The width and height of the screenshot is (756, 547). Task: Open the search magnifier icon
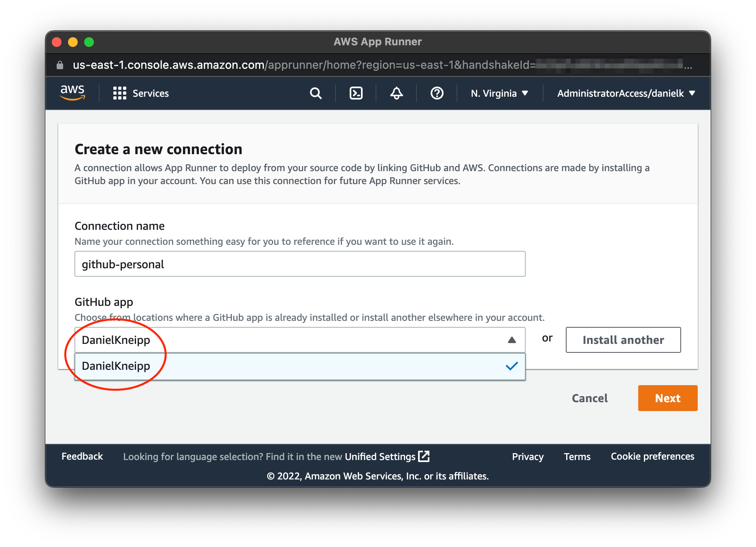pyautogui.click(x=316, y=93)
